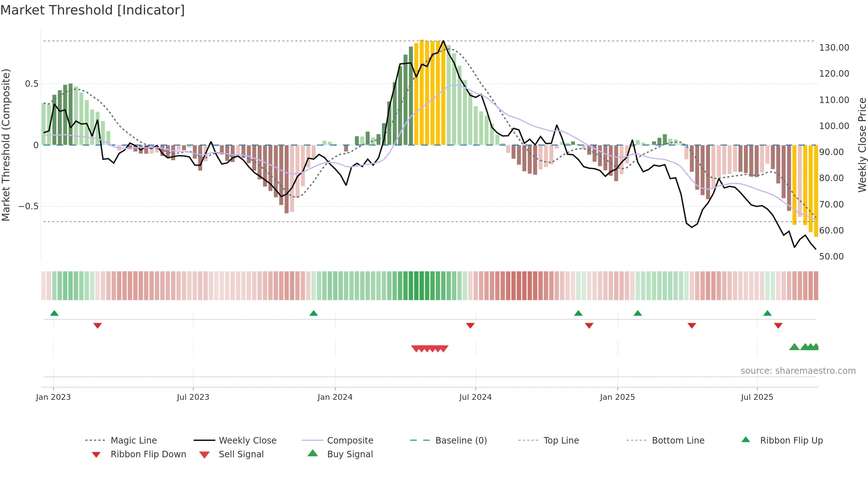Click the ribbon flip up marker after July 2025
The width and height of the screenshot is (868, 488).
coord(767,313)
